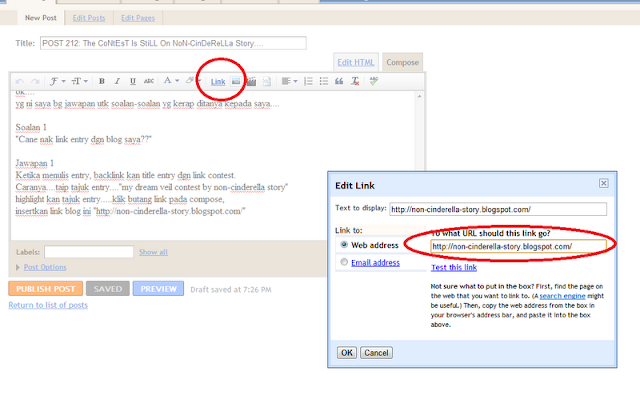This screenshot has height=407, width=640.
Task: Click the editor scrollbar up arrow
Action: point(420,96)
